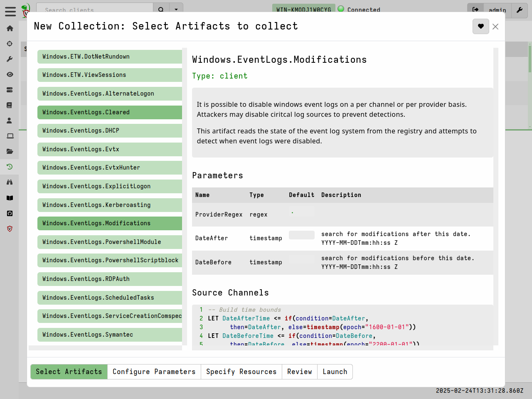The height and width of the screenshot is (399, 532).
Task: Click the Review step button
Action: pyautogui.click(x=299, y=372)
